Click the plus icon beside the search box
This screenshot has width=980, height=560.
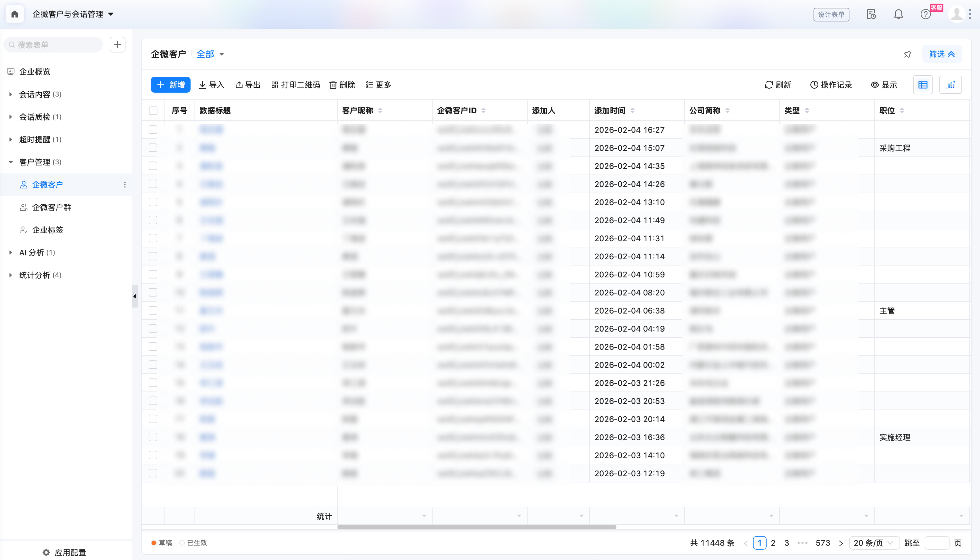pos(117,45)
